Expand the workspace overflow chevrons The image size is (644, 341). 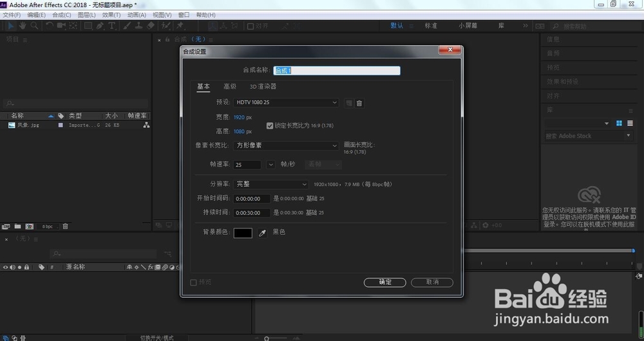(x=526, y=26)
